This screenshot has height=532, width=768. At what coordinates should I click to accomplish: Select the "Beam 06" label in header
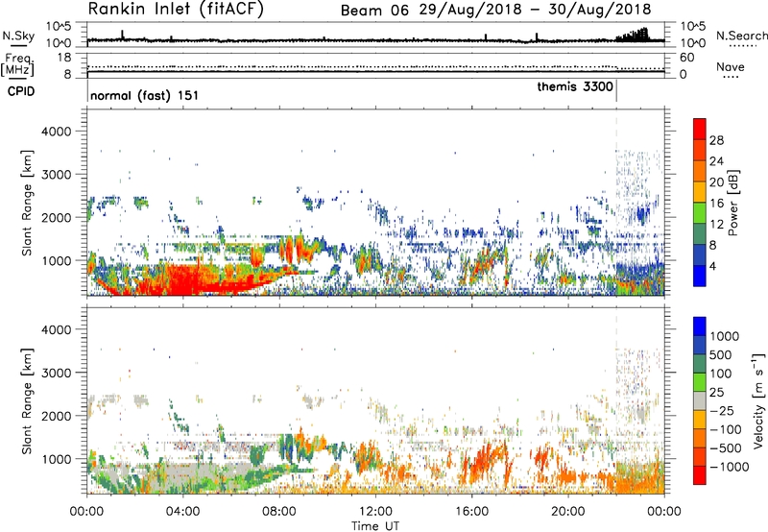[x=374, y=11]
